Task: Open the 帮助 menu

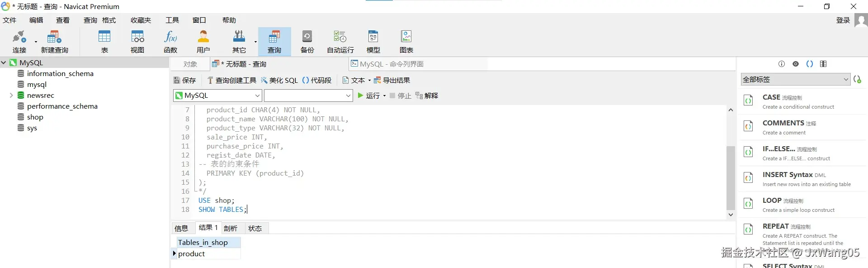Action: click(229, 20)
